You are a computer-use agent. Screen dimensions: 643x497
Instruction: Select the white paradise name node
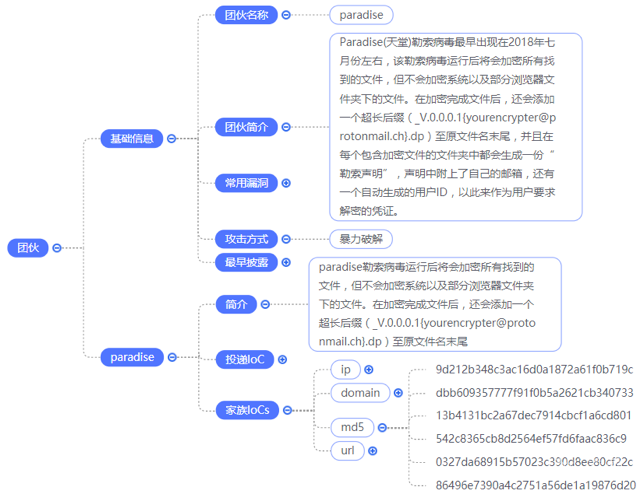(x=361, y=15)
